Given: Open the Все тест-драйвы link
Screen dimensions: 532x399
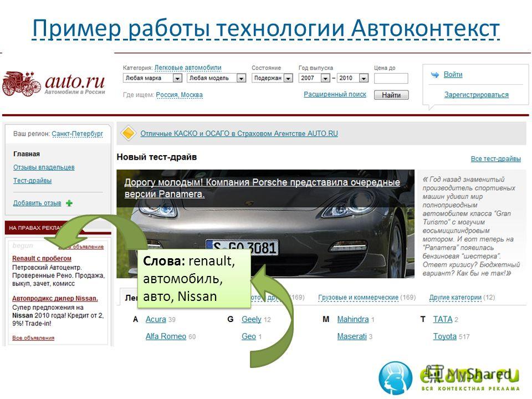Looking at the screenshot, I should tap(495, 158).
